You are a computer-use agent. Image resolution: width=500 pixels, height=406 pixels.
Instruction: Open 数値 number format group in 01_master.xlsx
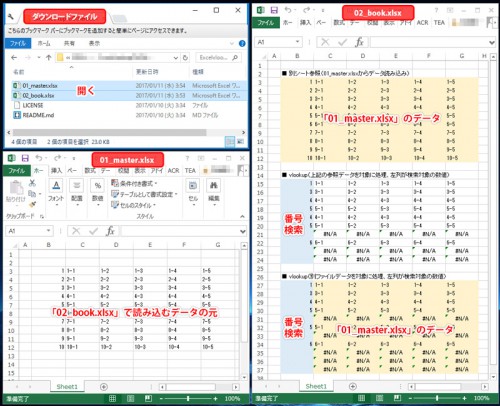pos(97,192)
